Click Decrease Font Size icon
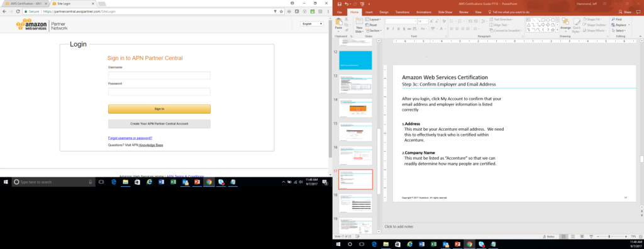 coord(437,21)
